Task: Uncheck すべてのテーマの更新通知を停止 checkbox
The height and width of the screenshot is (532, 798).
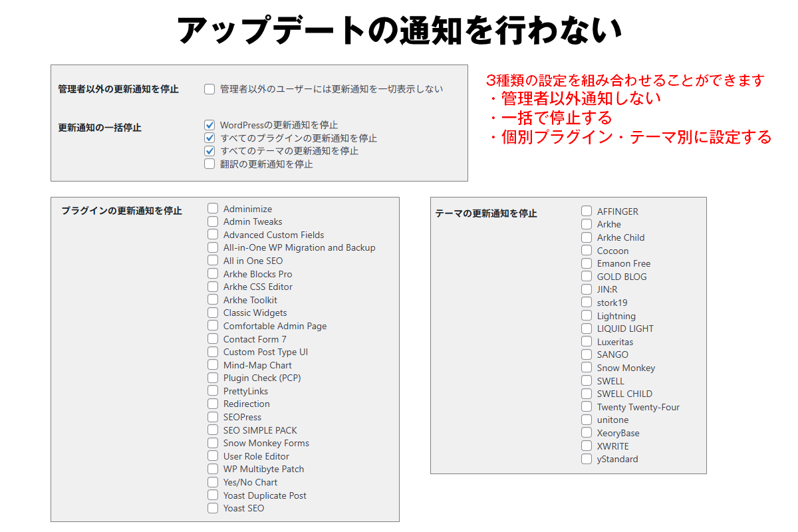Action: click(209, 151)
